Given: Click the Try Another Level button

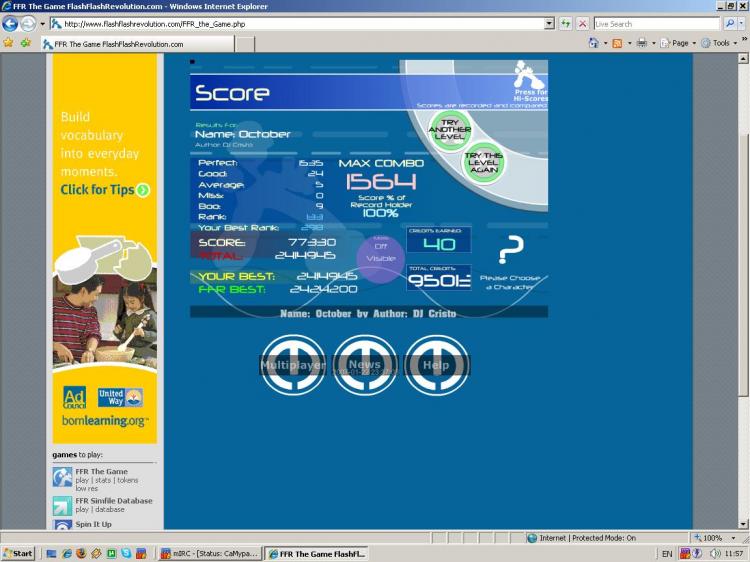Looking at the screenshot, I should click(450, 128).
